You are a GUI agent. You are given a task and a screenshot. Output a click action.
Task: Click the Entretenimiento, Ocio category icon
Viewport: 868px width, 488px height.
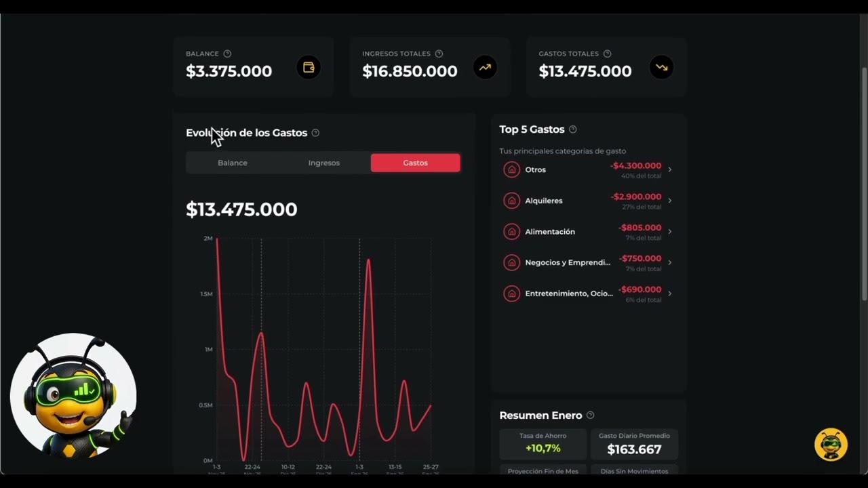click(x=512, y=293)
